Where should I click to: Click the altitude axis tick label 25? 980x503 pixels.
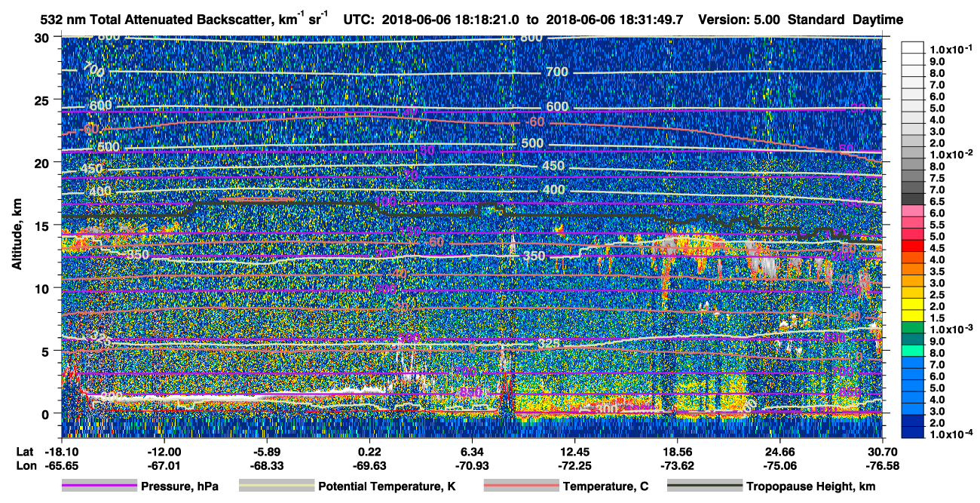click(x=43, y=100)
